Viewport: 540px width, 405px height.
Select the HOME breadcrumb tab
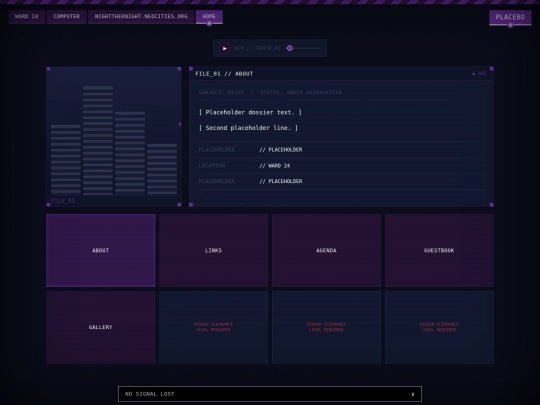(x=209, y=17)
